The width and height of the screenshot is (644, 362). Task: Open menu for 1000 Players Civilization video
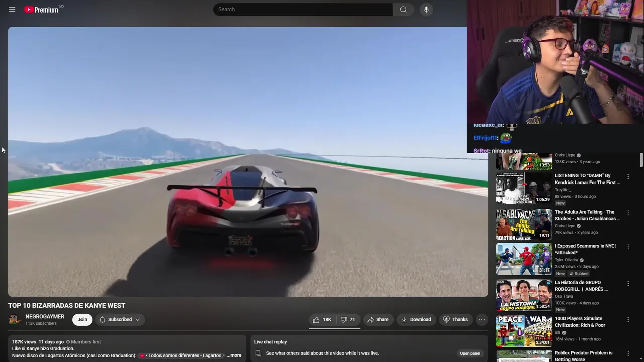coord(628,319)
